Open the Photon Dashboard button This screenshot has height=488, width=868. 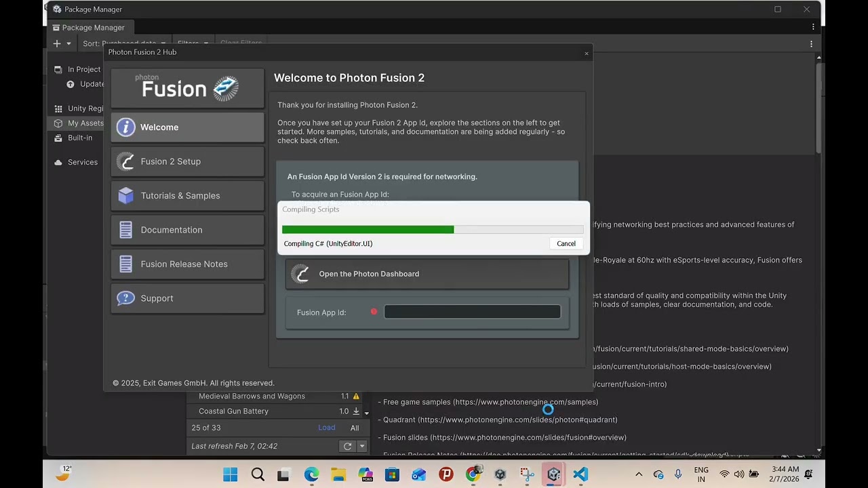427,274
